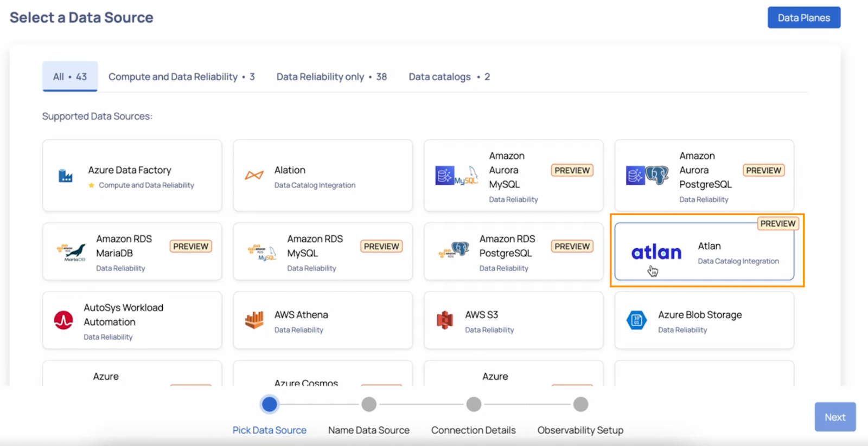Open the Data catalogs tab
The width and height of the screenshot is (868, 446).
click(449, 77)
